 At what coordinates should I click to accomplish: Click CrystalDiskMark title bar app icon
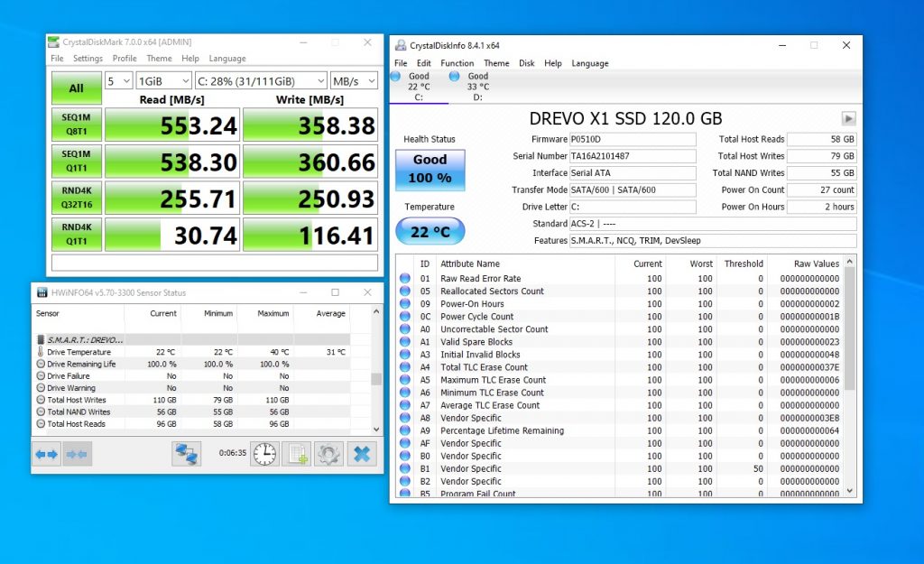pyautogui.click(x=53, y=42)
